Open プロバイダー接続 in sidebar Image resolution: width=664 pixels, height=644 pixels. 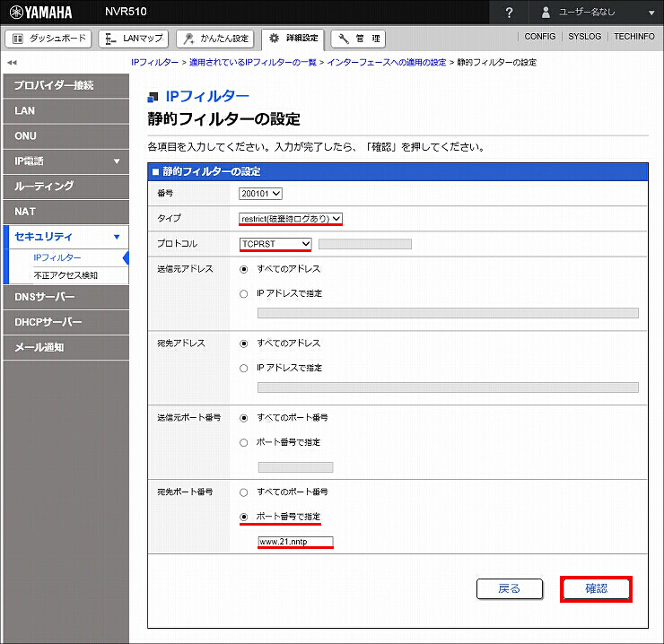pyautogui.click(x=66, y=85)
